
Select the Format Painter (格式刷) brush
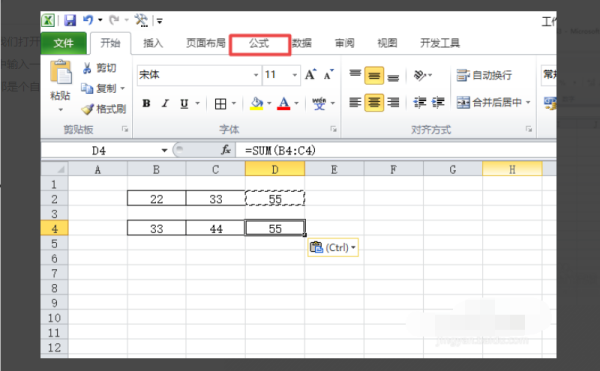tap(87, 109)
